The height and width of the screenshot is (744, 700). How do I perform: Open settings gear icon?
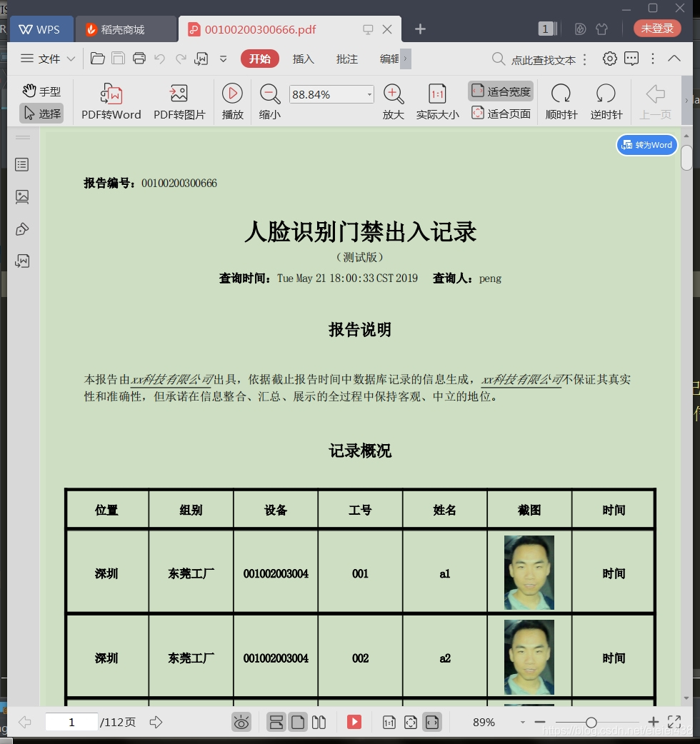pyautogui.click(x=610, y=59)
